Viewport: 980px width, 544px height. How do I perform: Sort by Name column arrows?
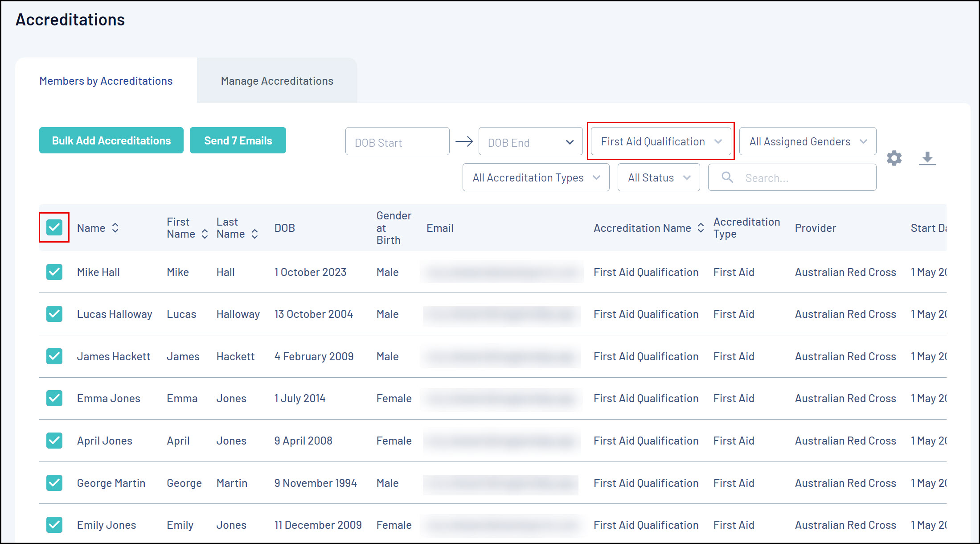pos(115,228)
